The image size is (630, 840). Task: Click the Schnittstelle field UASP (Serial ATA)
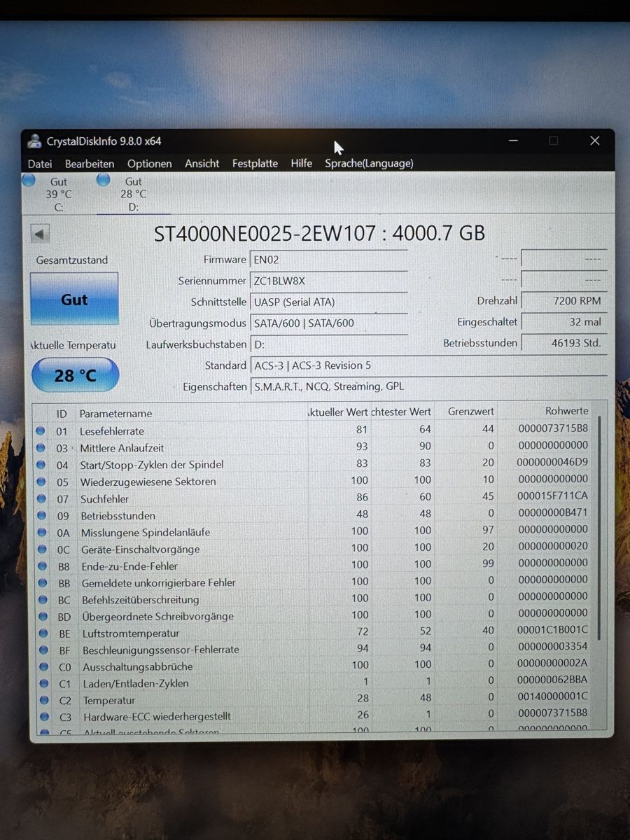[328, 302]
